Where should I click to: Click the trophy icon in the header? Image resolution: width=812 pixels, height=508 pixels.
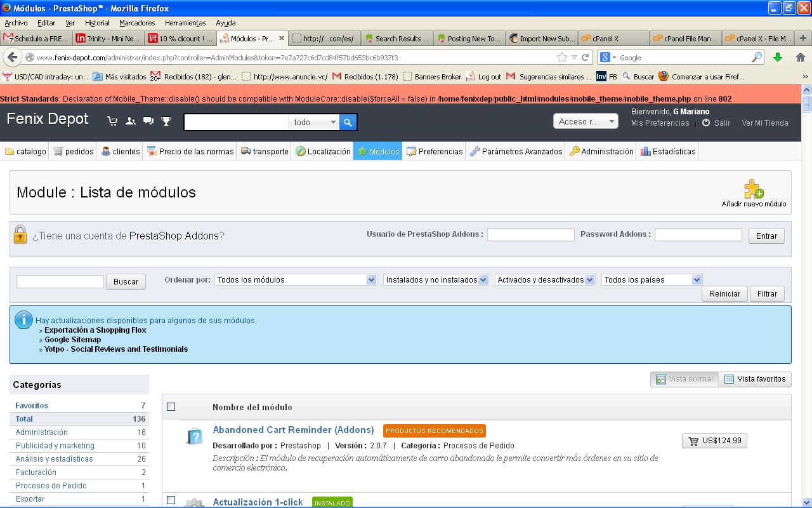(166, 121)
